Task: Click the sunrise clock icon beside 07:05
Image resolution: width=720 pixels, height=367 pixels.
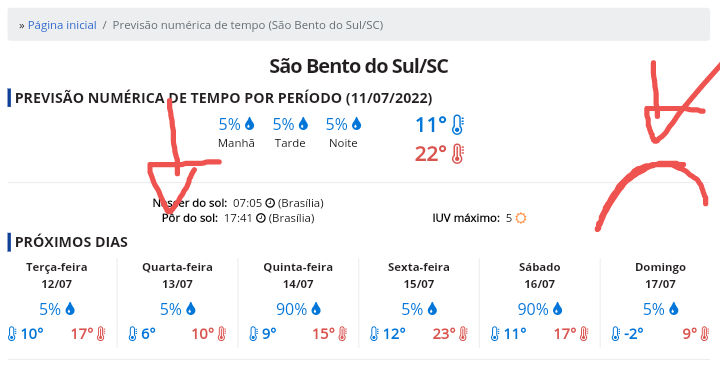Action: pyautogui.click(x=270, y=203)
